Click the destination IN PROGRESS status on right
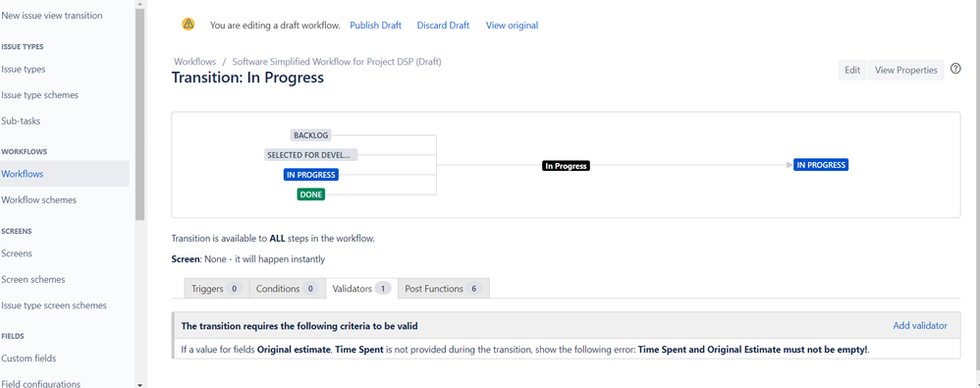This screenshot has width=980, height=388. (821, 165)
